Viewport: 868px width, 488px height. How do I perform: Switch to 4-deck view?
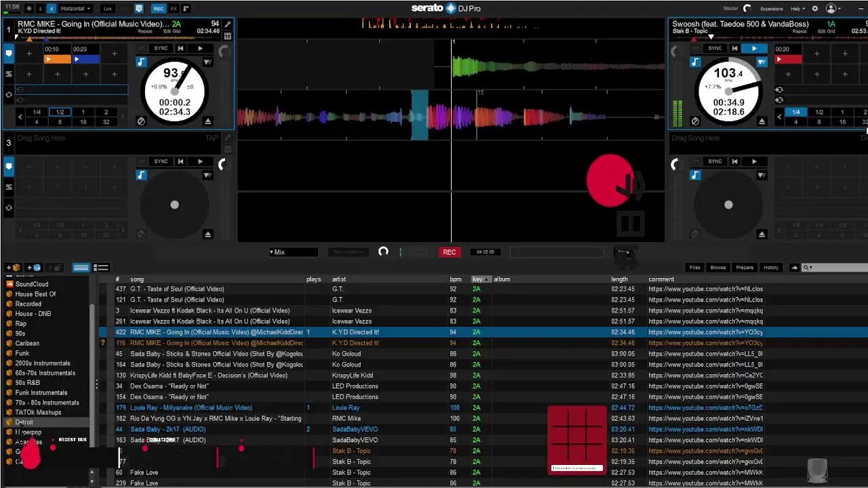[52, 9]
